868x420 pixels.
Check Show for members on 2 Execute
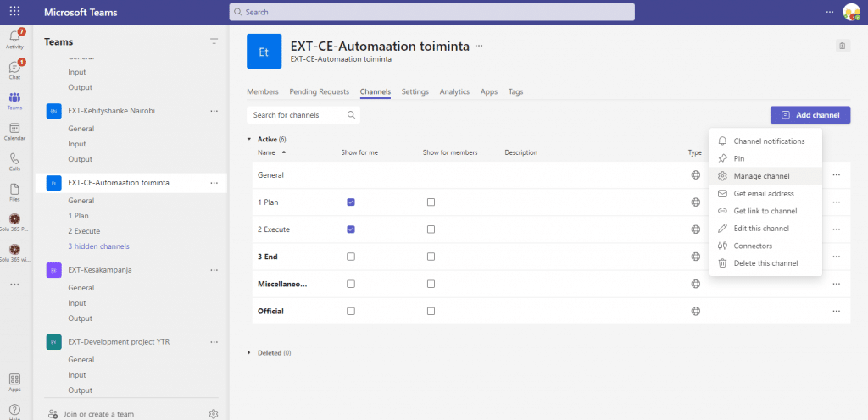tap(431, 229)
